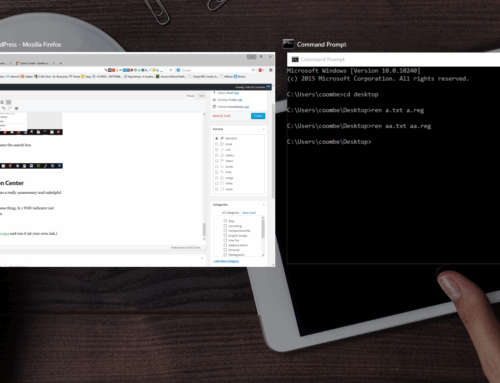Click the Add New Category link

tap(226, 261)
